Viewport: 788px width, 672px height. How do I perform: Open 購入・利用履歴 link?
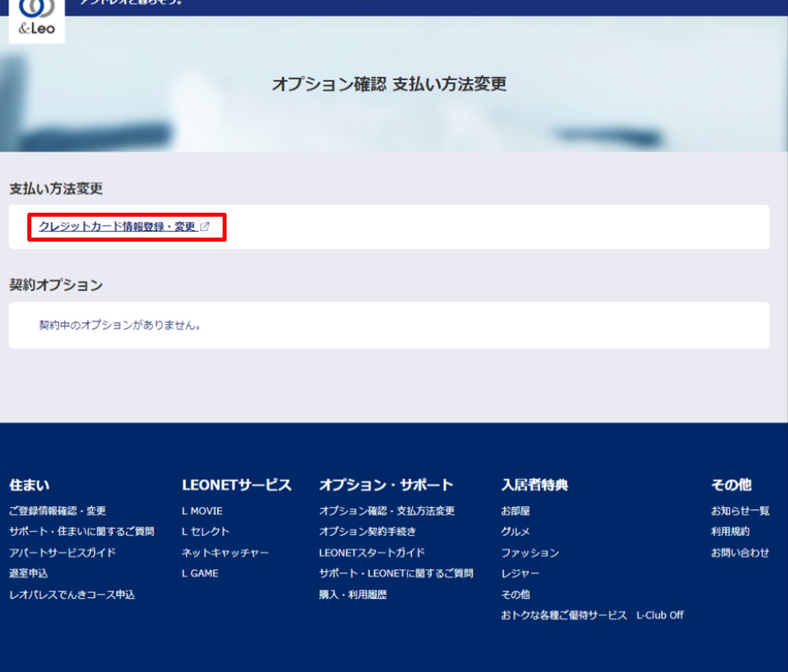coord(353,594)
